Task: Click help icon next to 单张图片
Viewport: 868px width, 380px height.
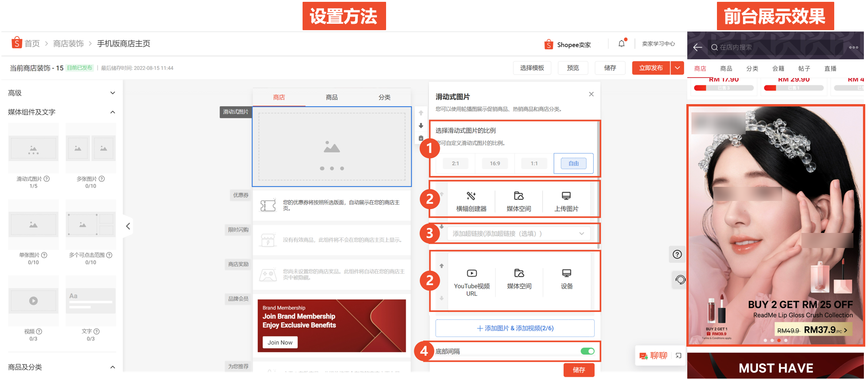Action: [x=44, y=255]
